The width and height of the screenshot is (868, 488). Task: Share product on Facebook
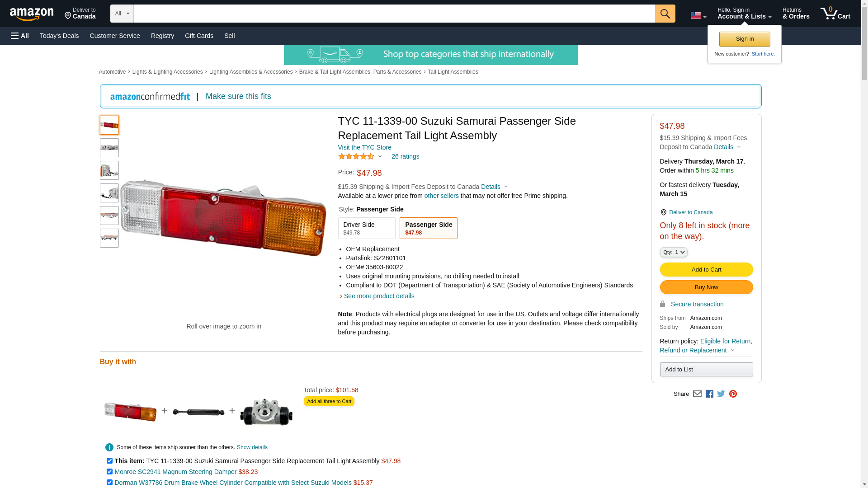[x=709, y=394]
